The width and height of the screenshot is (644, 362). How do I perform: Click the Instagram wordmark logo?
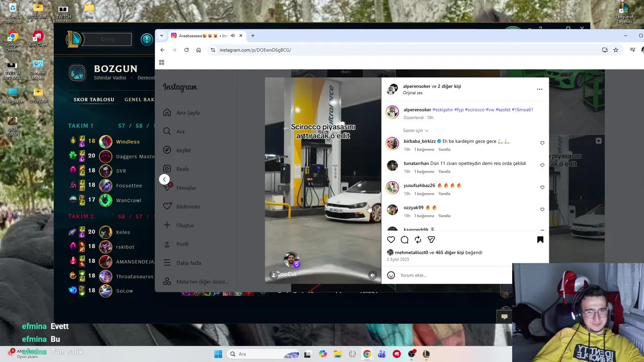tap(180, 87)
